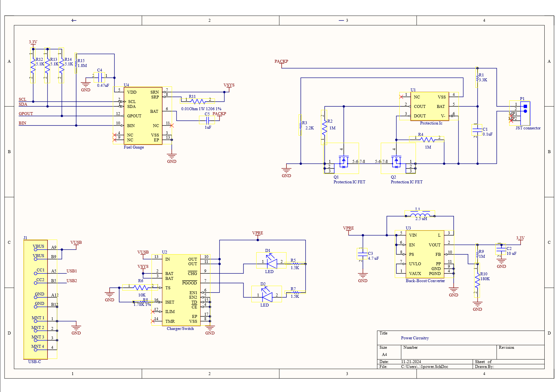Select the SCL net label
Screen dimensions: 558x392
click(x=22, y=99)
